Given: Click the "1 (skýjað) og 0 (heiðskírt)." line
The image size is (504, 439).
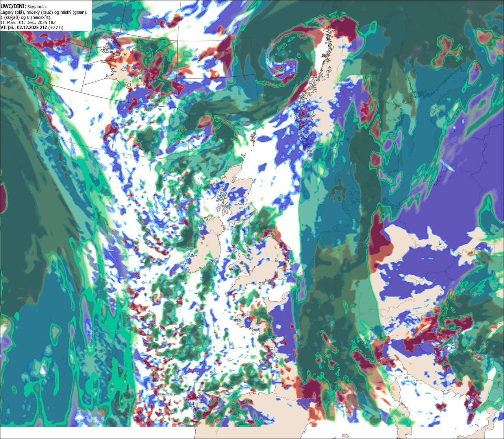Looking at the screenshot, I should point(26,17).
